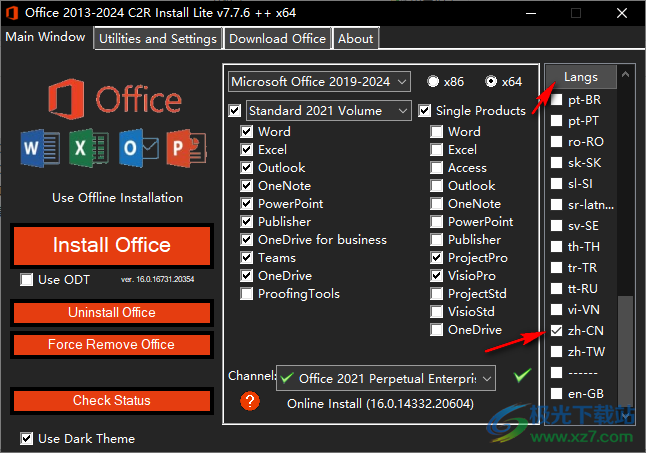The image size is (646, 453).
Task: Uncheck Word in the suite list
Action: click(247, 132)
